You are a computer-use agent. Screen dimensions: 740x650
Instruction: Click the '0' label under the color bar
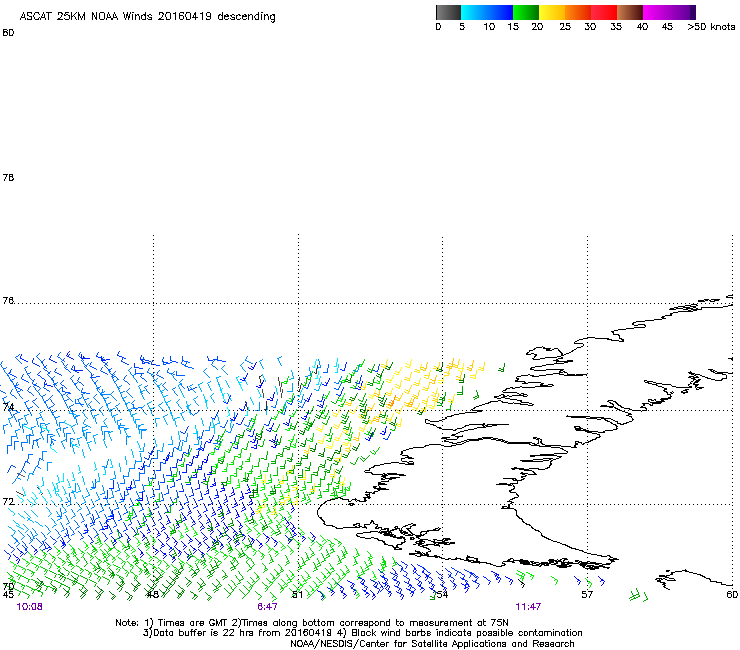(438, 27)
